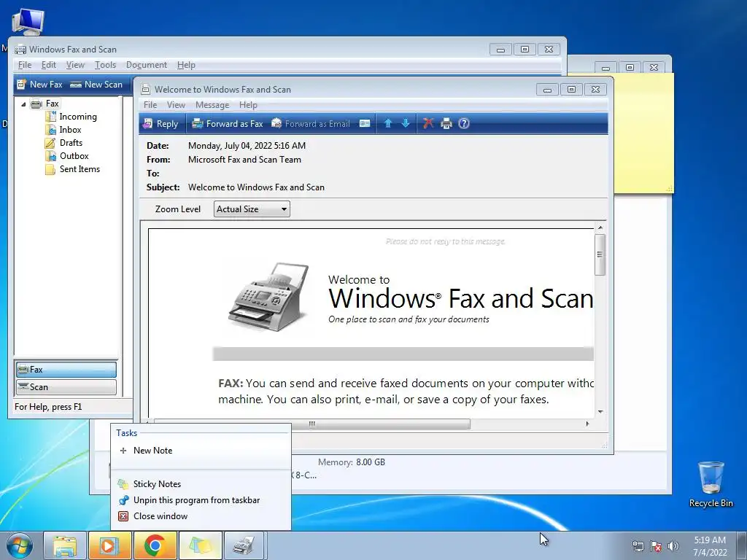The image size is (747, 560).
Task: Collapse the Fax tree node arrow
Action: (23, 104)
